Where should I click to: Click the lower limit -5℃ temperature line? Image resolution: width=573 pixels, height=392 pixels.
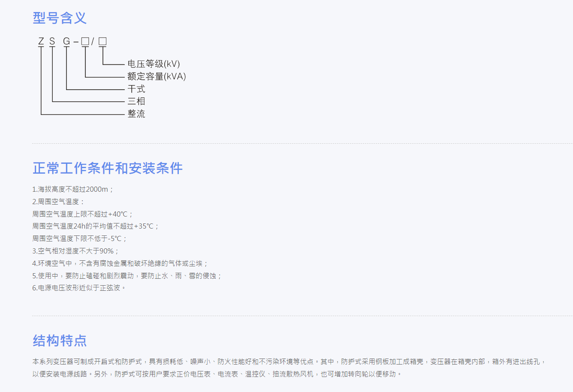coord(79,238)
